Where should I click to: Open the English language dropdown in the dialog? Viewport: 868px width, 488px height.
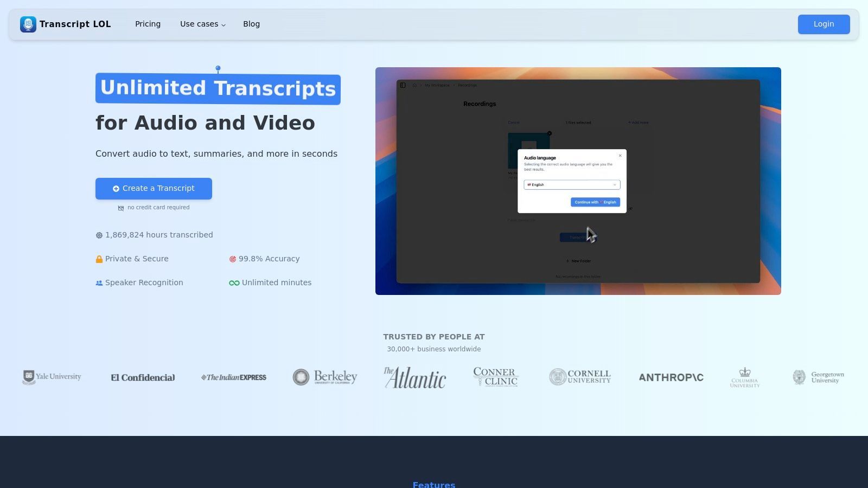[x=571, y=184]
